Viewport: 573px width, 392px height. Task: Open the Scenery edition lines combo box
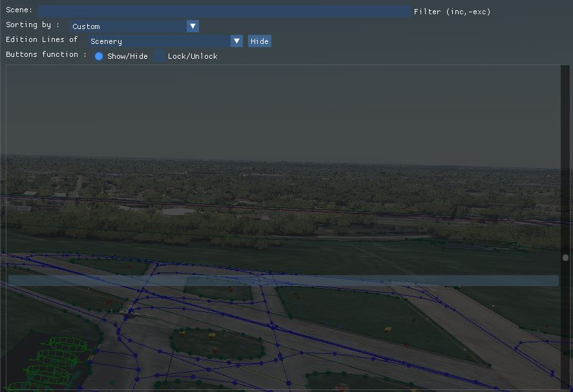click(159, 41)
